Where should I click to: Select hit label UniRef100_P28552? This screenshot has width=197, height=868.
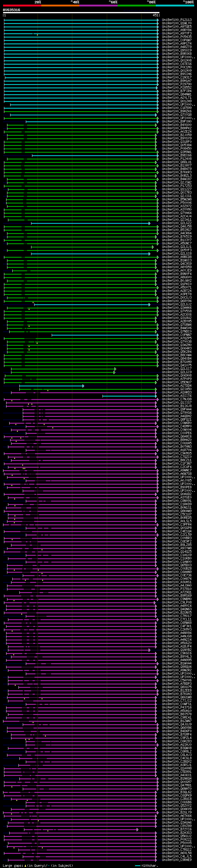click(x=177, y=88)
